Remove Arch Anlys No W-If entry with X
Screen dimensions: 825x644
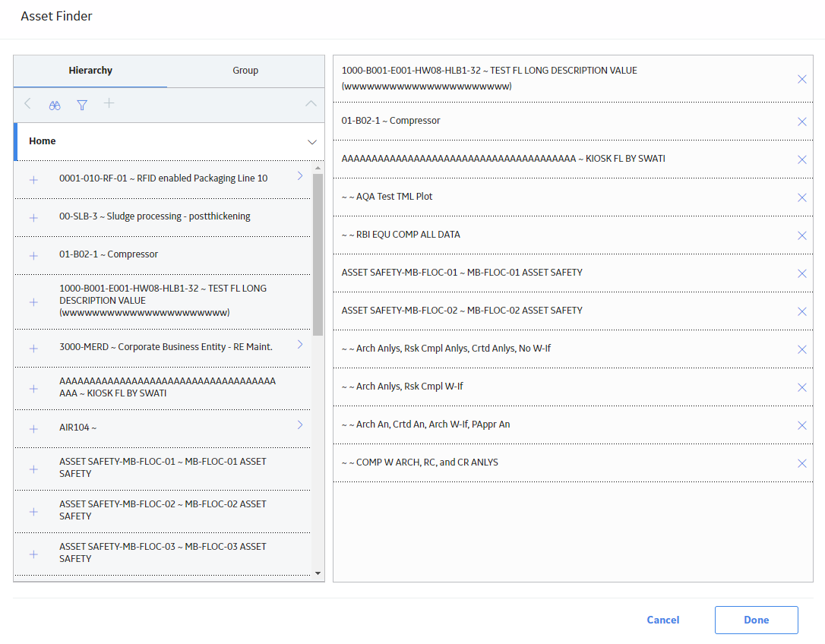point(802,349)
